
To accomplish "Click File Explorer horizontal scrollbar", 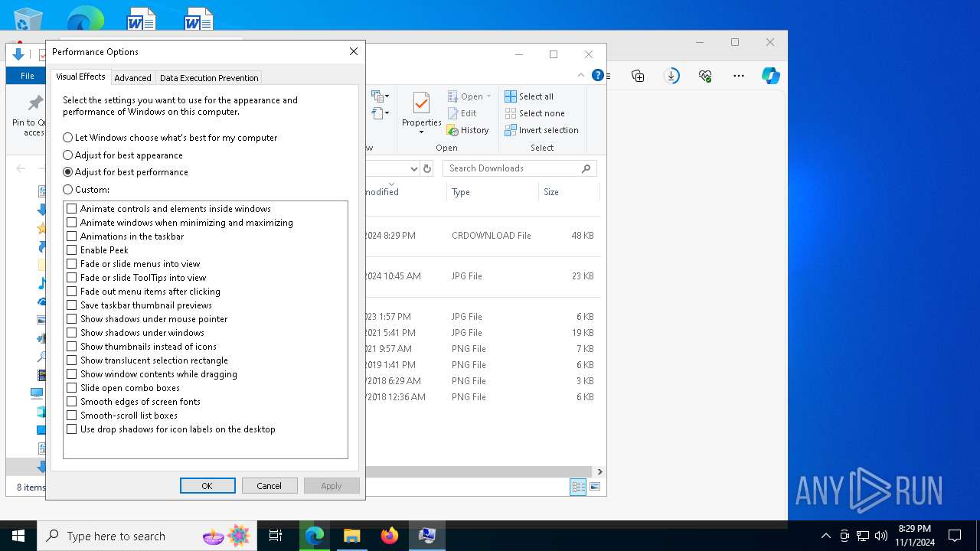I will click(479, 472).
